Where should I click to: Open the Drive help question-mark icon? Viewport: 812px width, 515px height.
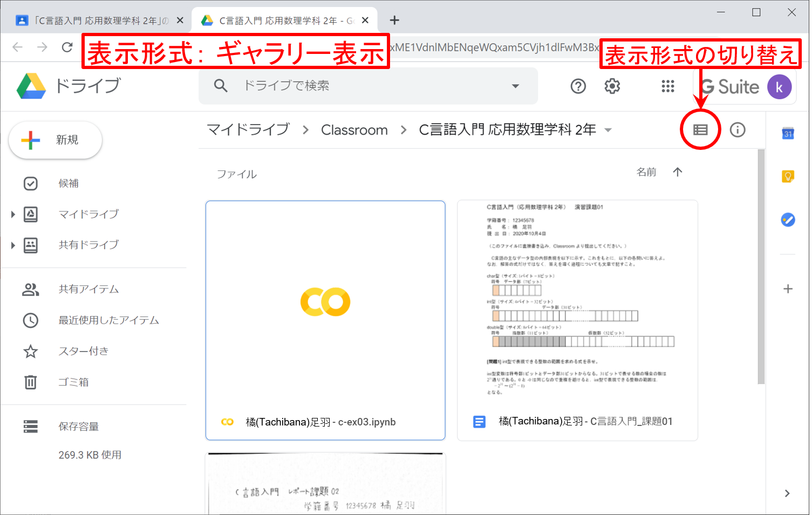578,86
